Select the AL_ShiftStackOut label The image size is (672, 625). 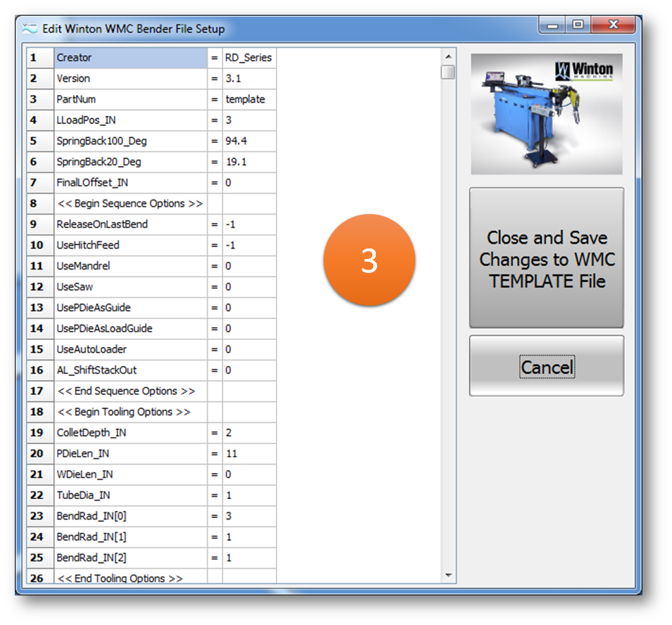click(x=131, y=370)
